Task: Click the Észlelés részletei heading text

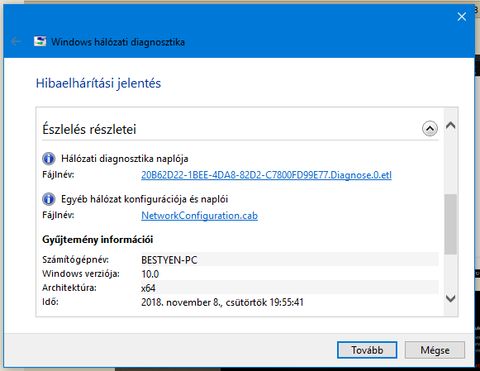Action: [x=89, y=129]
